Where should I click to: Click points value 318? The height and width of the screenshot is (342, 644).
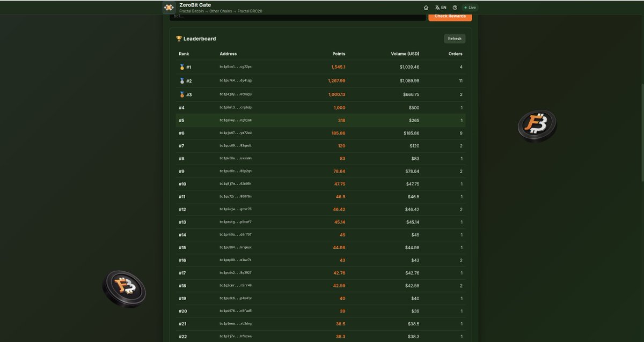click(x=342, y=121)
